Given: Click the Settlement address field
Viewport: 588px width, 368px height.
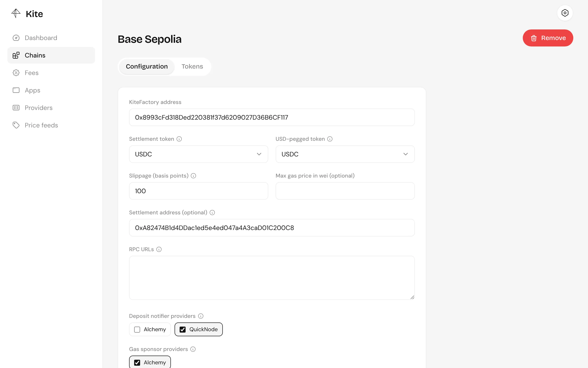Looking at the screenshot, I should tap(272, 227).
